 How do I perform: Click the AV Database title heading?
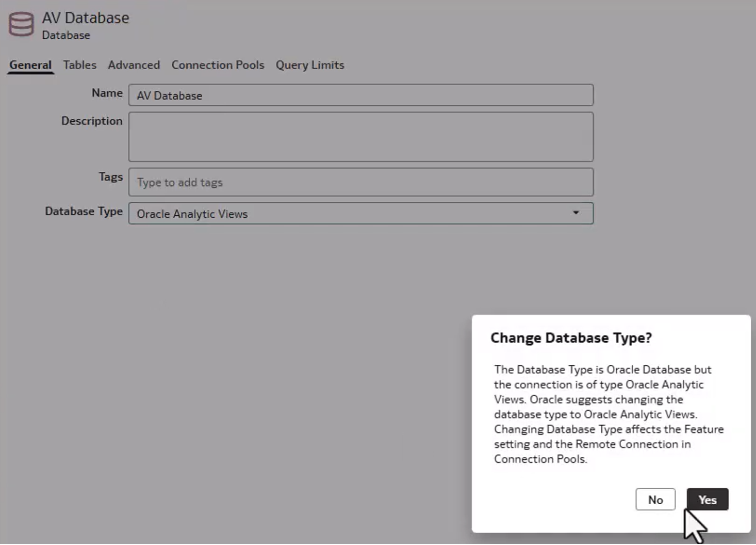86,17
